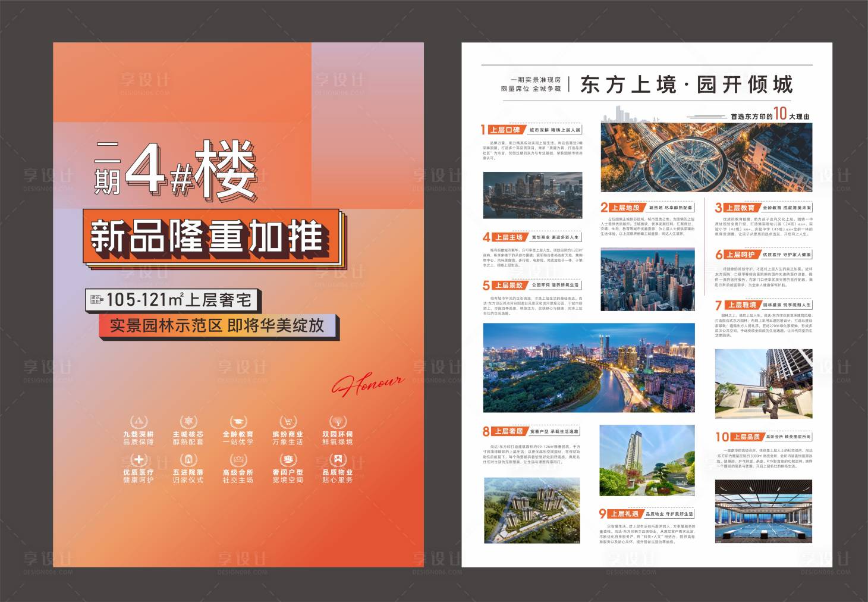Click the graduation cap icon above 全龄教育
This screenshot has height=602, width=868.
click(x=238, y=422)
